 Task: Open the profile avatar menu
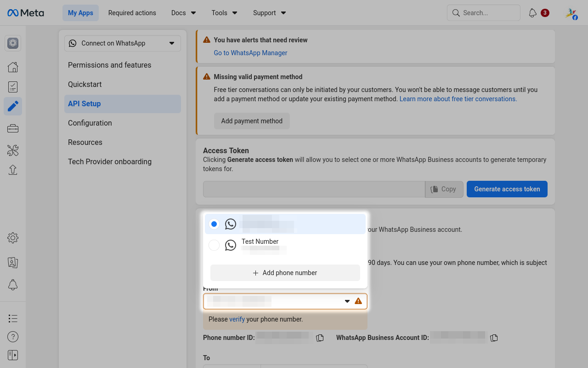[x=571, y=13]
